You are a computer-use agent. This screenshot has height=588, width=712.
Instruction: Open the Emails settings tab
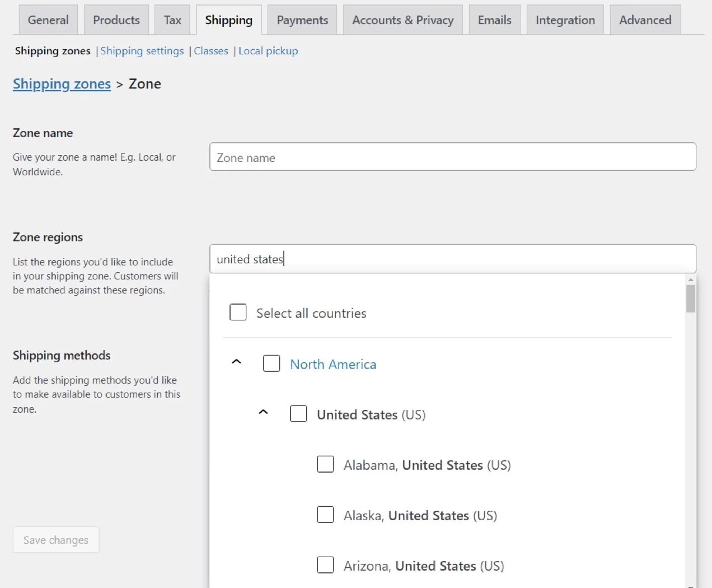(494, 20)
